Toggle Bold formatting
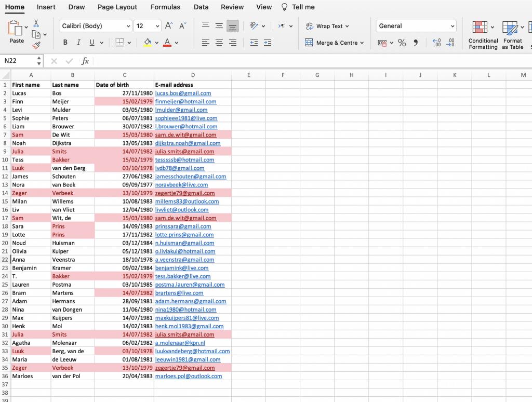 click(65, 43)
